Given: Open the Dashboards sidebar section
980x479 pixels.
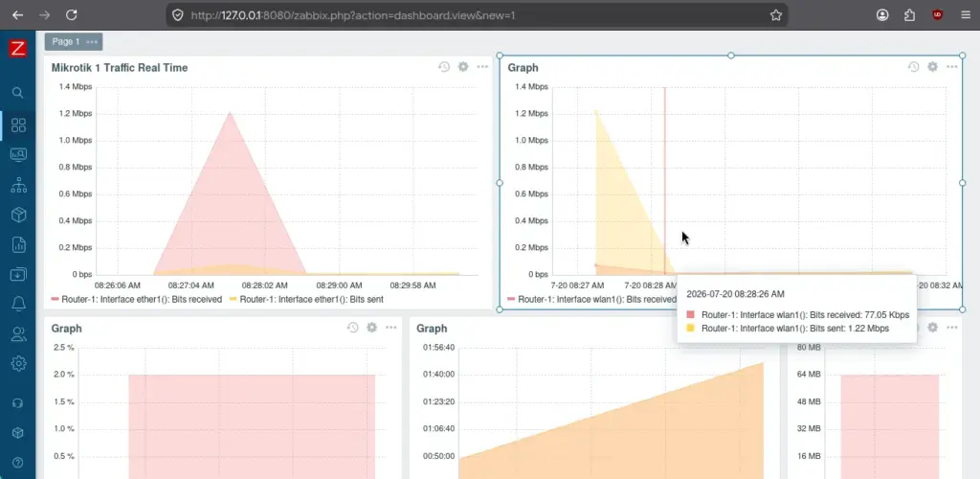Looking at the screenshot, I should [x=18, y=125].
